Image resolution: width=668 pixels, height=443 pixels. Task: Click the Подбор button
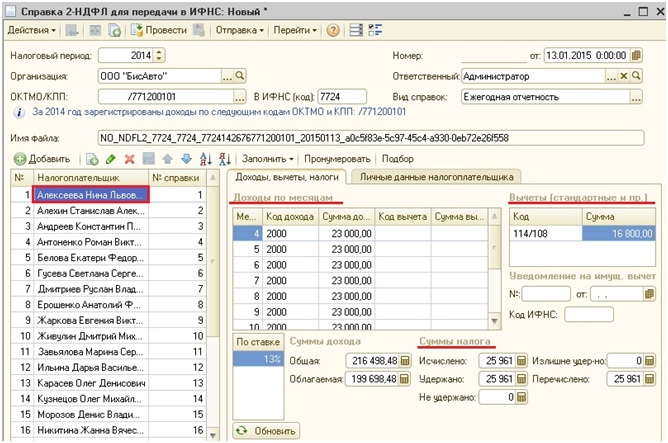[397, 159]
